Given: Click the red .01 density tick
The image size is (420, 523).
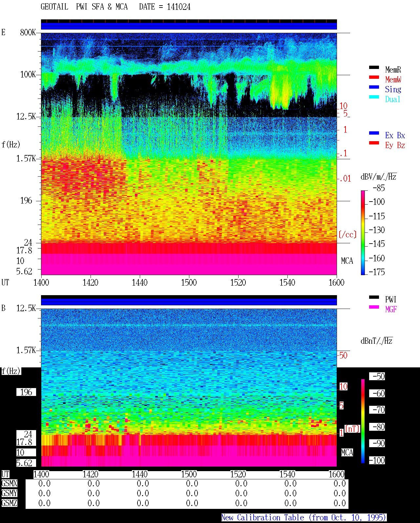Looking at the screenshot, I should 345,179.
